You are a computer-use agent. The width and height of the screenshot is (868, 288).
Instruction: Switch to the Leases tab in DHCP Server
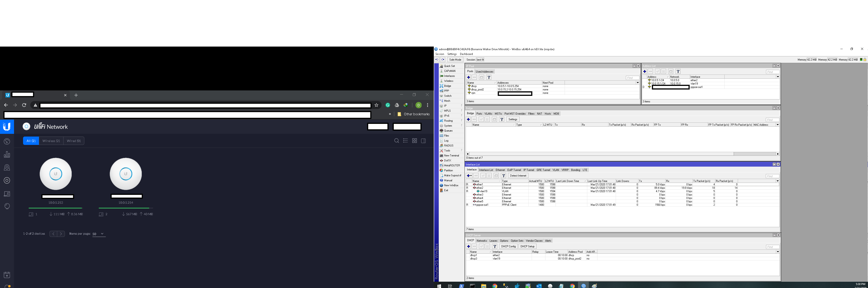[493, 241]
